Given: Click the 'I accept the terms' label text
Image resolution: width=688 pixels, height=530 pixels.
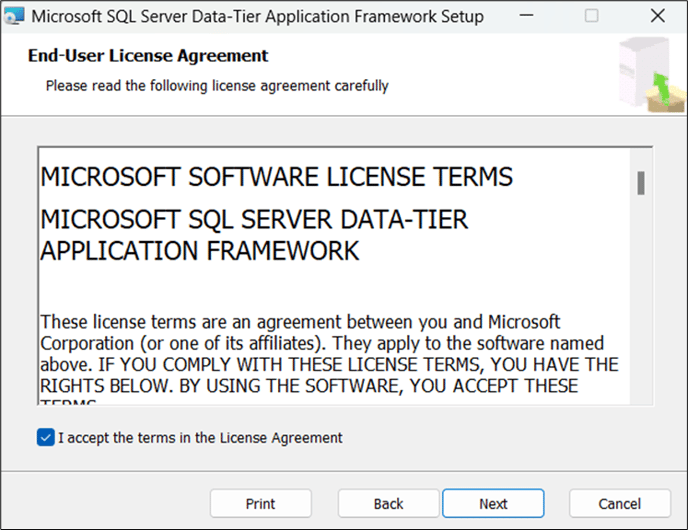Looking at the screenshot, I should (200, 438).
